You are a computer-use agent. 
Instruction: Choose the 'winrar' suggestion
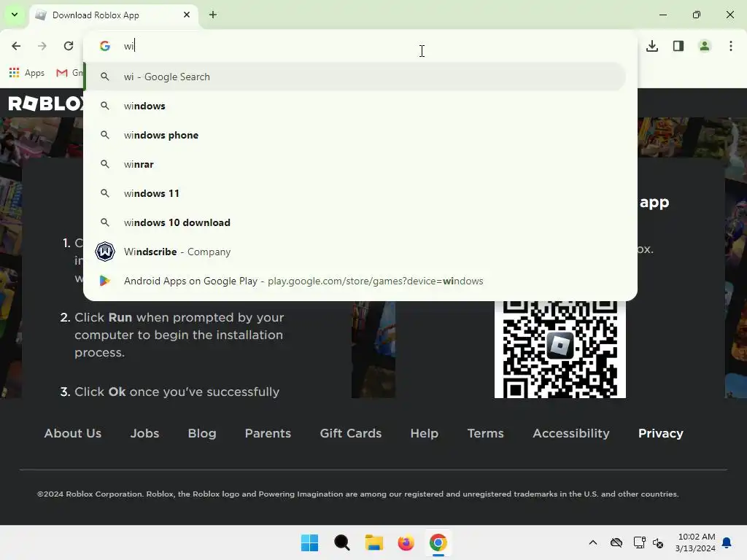[x=355, y=164]
